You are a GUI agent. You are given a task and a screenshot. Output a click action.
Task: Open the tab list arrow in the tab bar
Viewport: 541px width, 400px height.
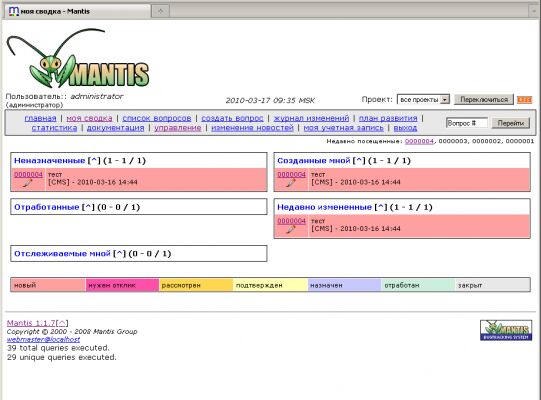[534, 11]
